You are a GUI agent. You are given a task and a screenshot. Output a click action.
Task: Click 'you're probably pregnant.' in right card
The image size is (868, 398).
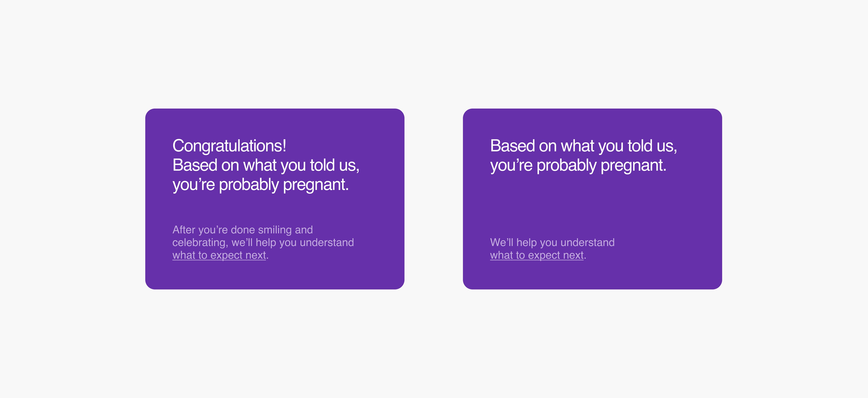(578, 166)
